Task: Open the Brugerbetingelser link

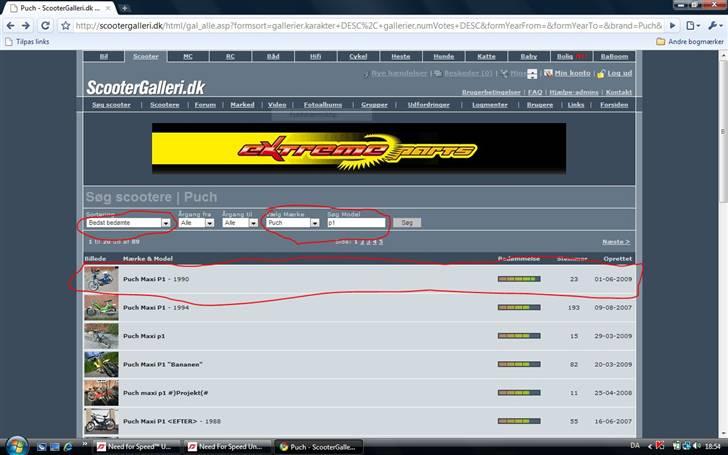Action: (x=491, y=92)
